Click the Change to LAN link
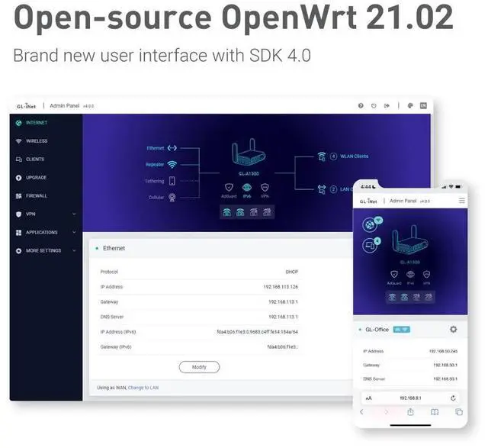Image resolution: width=488 pixels, height=448 pixels. (143, 388)
